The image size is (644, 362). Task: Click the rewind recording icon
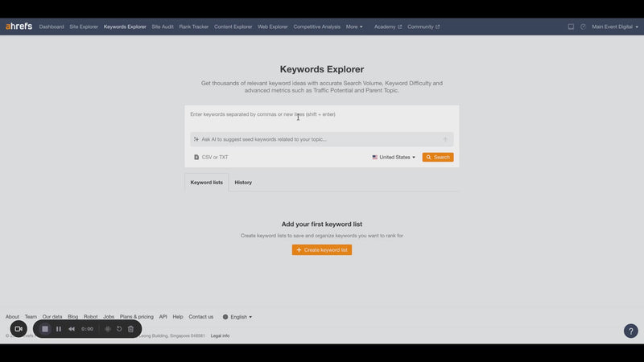pyautogui.click(x=72, y=329)
